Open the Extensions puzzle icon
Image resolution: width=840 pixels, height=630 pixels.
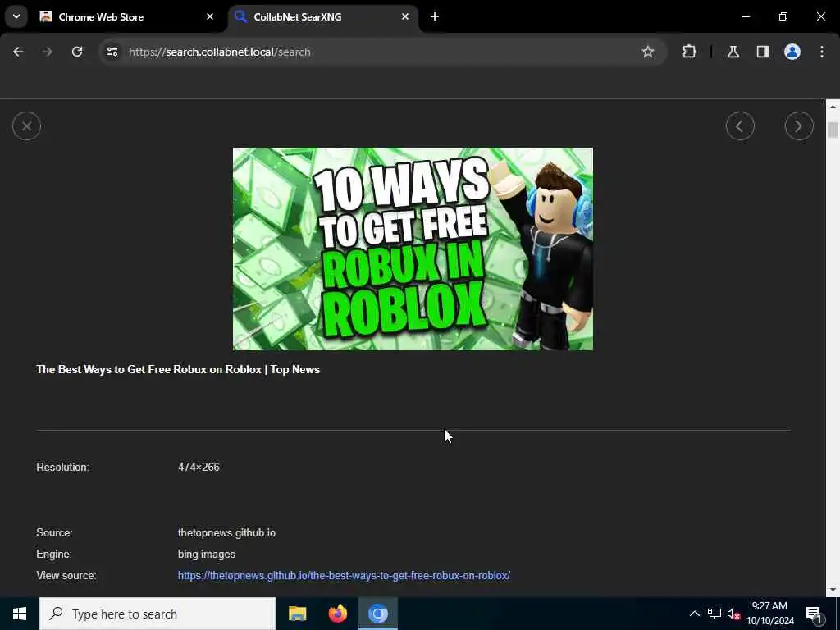(x=689, y=52)
